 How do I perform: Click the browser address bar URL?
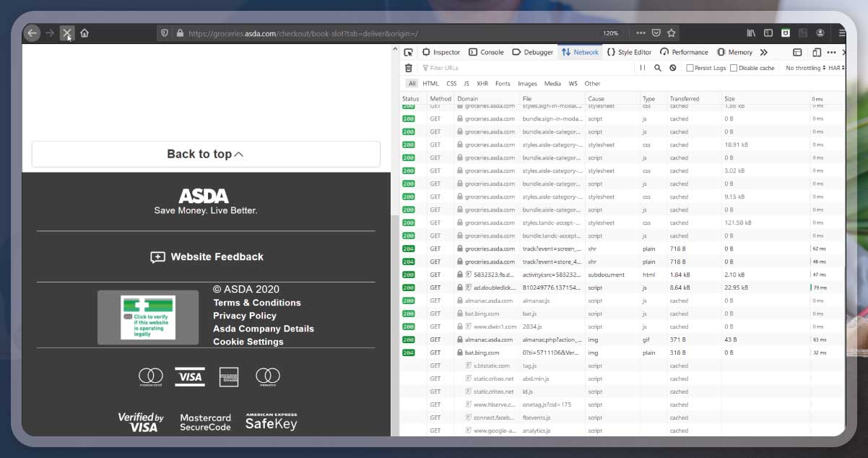click(303, 33)
